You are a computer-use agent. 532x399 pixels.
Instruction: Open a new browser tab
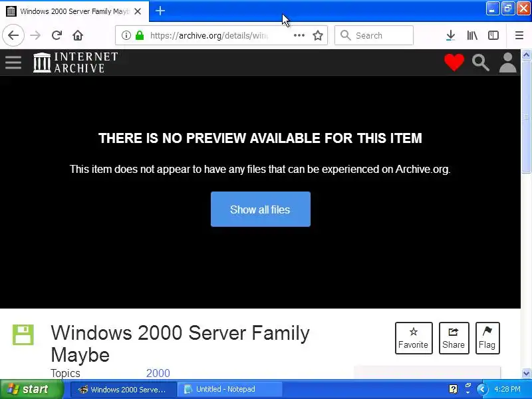[x=160, y=11]
